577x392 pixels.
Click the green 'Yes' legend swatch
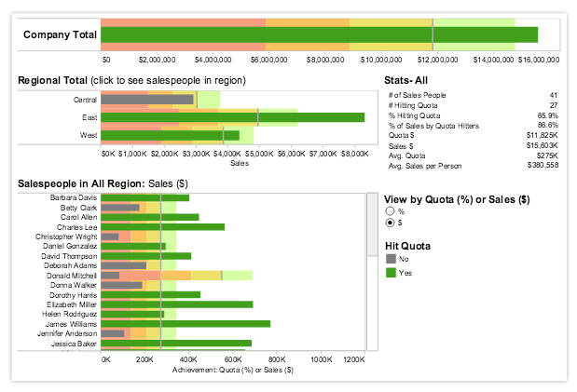(x=392, y=271)
